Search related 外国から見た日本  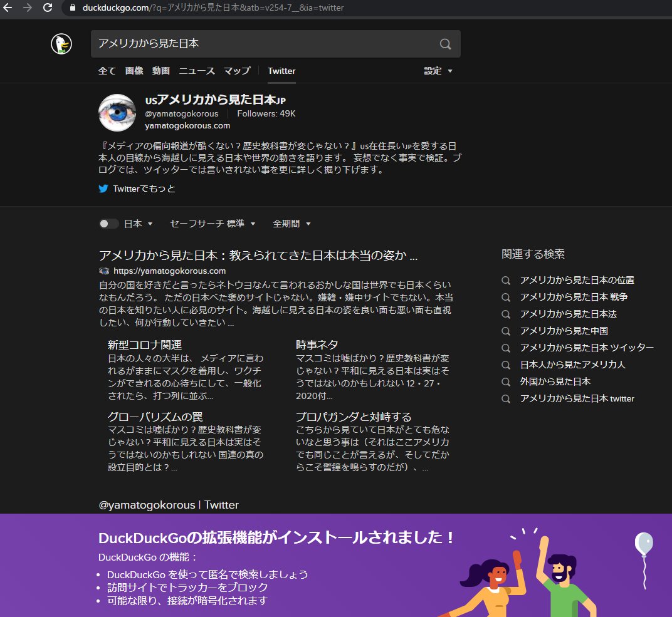[555, 382]
